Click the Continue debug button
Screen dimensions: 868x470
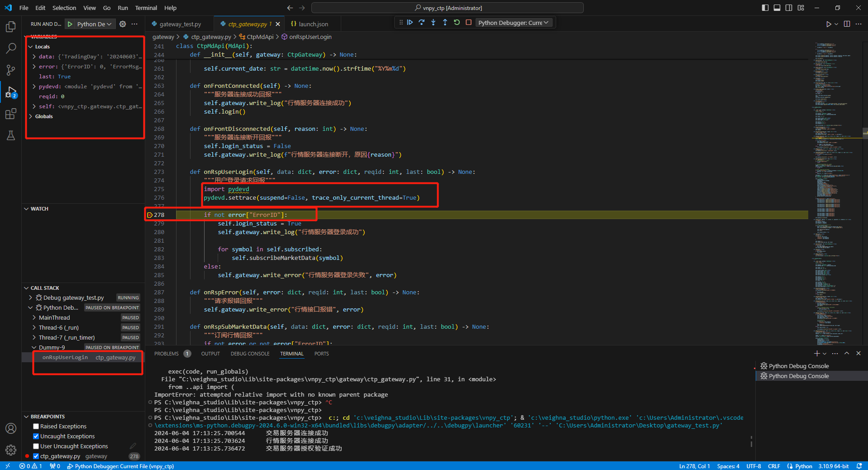coord(410,23)
